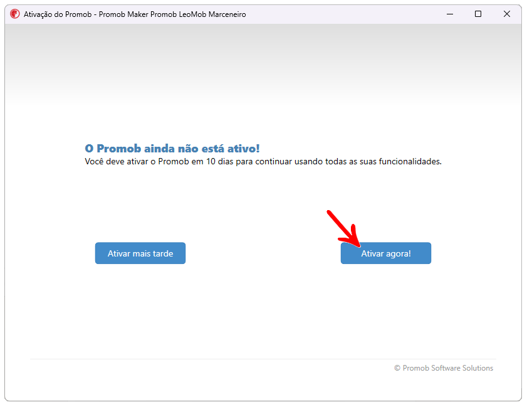Click "© Promob Software Solutions" footer text

point(444,368)
